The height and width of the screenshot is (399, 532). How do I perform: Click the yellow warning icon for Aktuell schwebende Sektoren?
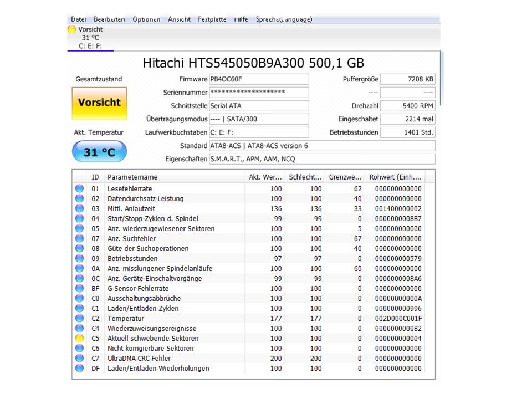point(79,338)
